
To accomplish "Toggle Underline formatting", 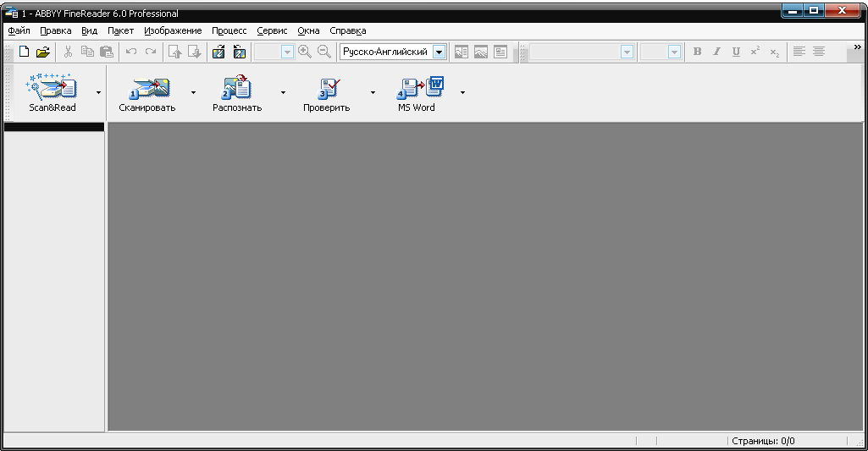I will 736,52.
